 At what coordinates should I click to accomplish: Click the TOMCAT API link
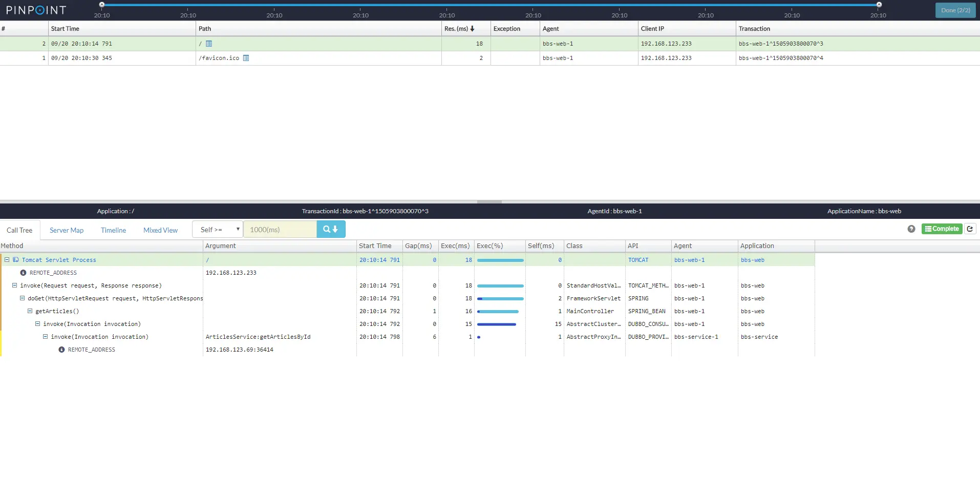click(x=638, y=260)
